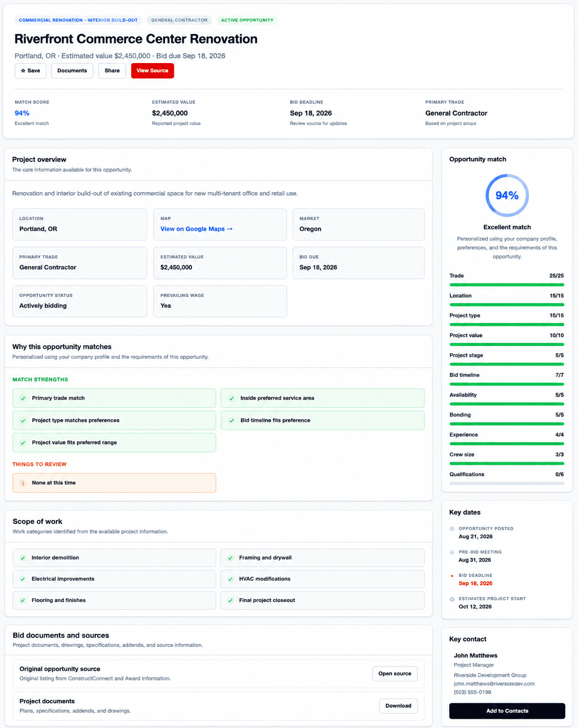Click the Interior demolition scope item
578x728 pixels.
pyautogui.click(x=114, y=558)
